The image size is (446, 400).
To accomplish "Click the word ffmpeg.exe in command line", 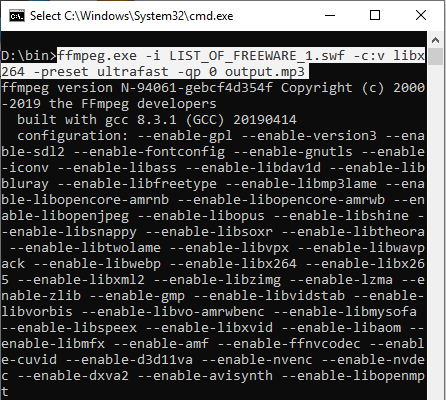I will click(x=97, y=56).
